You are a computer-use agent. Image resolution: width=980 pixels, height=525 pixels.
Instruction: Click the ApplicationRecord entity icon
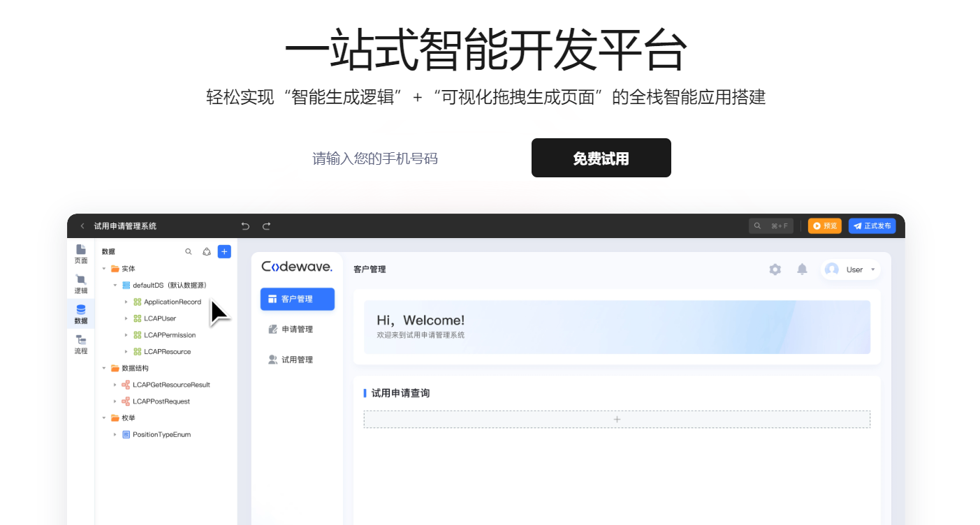click(138, 302)
